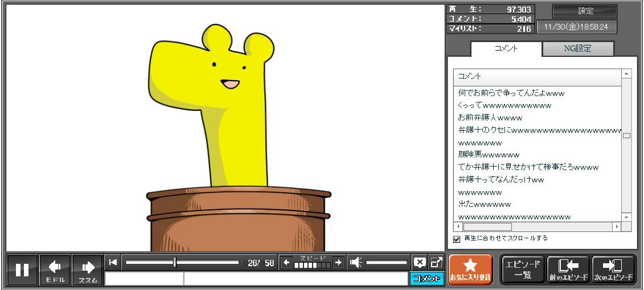Open the エピソード一覧 episode list

pos(523,269)
